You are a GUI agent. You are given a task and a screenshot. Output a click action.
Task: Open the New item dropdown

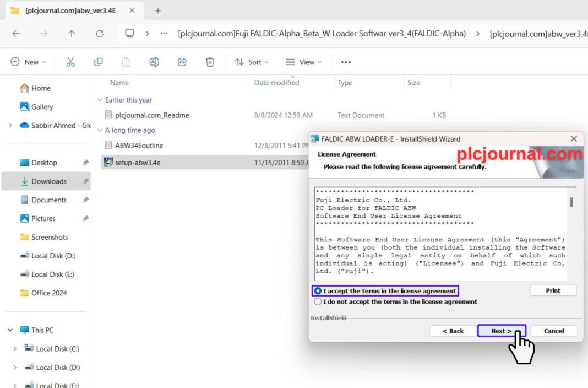29,62
